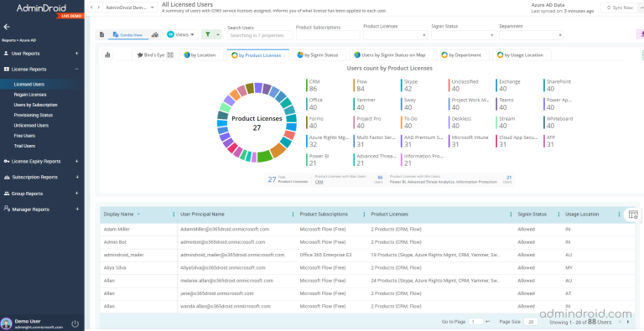Click AliyaSilva@o365droid.onmicrosoft.com cell
Screen dimensions: 644x331
pos(223,268)
